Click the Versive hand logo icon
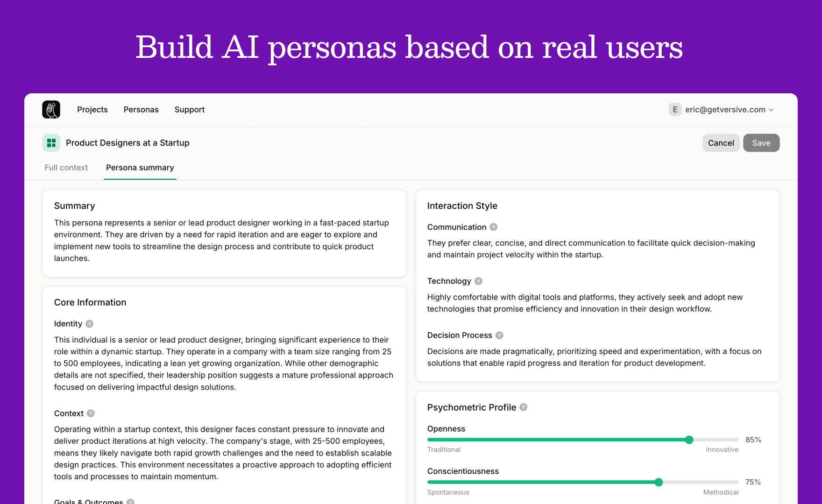This screenshot has width=822, height=504. (x=51, y=110)
